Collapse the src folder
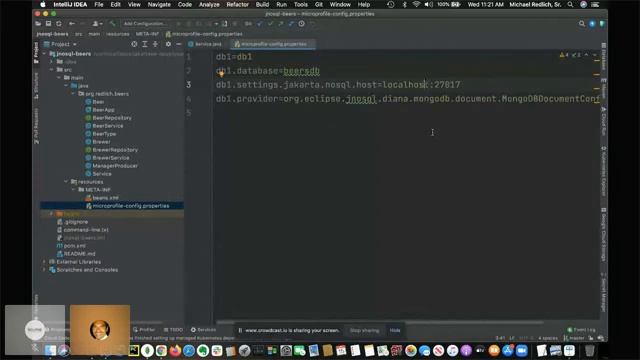Image resolution: width=640 pixels, height=360 pixels. (52, 70)
